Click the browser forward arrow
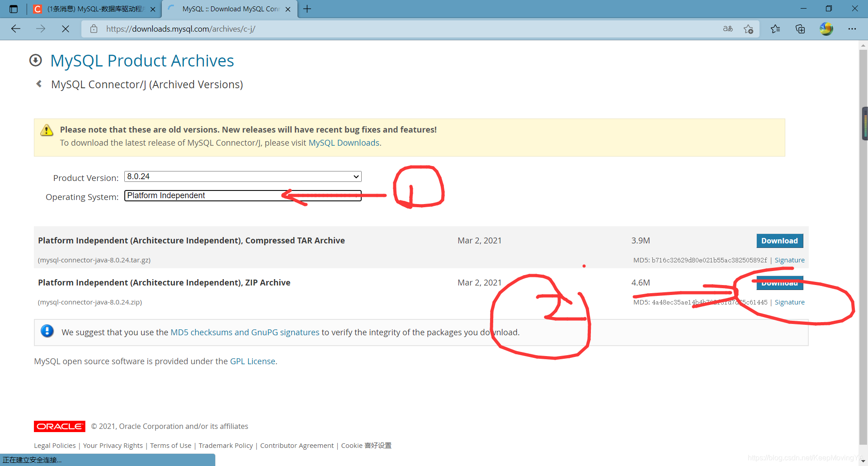 (41, 29)
